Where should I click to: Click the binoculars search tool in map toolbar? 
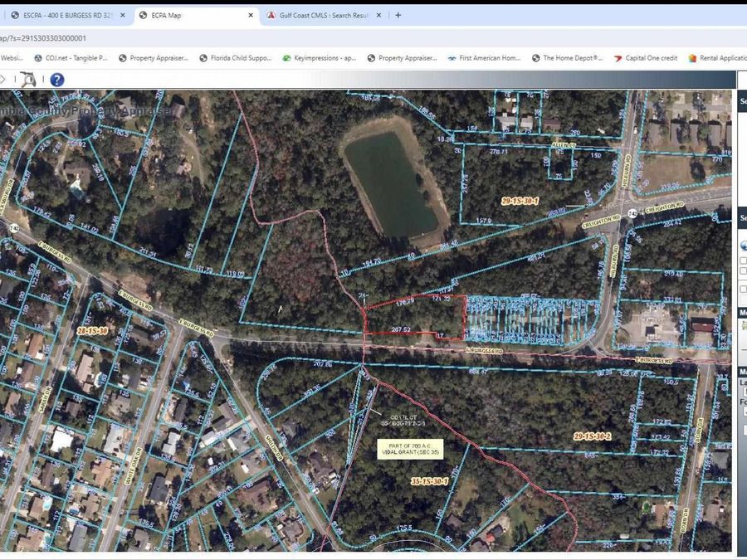(x=28, y=80)
